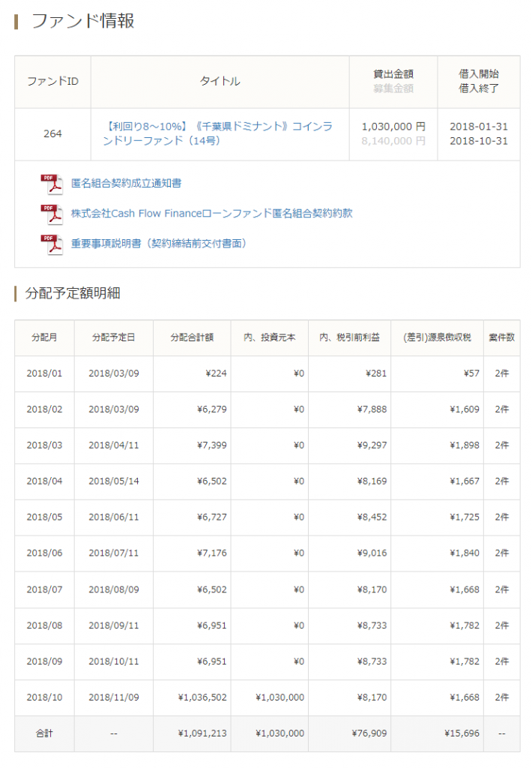Click the (差引)源泉徴収税 column header
532x768 pixels.
click(x=436, y=337)
